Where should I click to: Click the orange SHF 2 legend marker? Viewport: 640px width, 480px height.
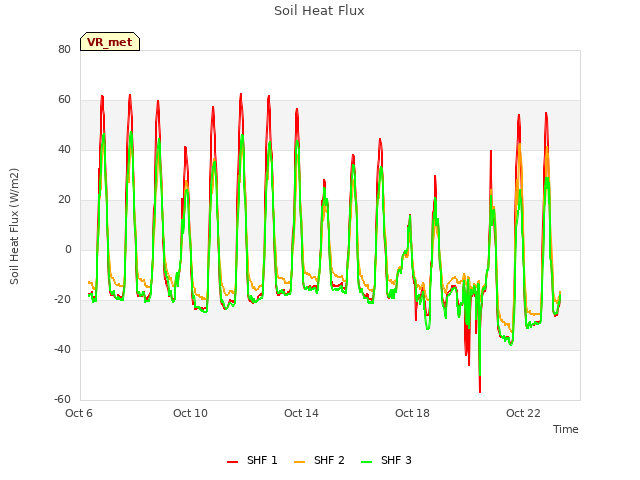(299, 462)
